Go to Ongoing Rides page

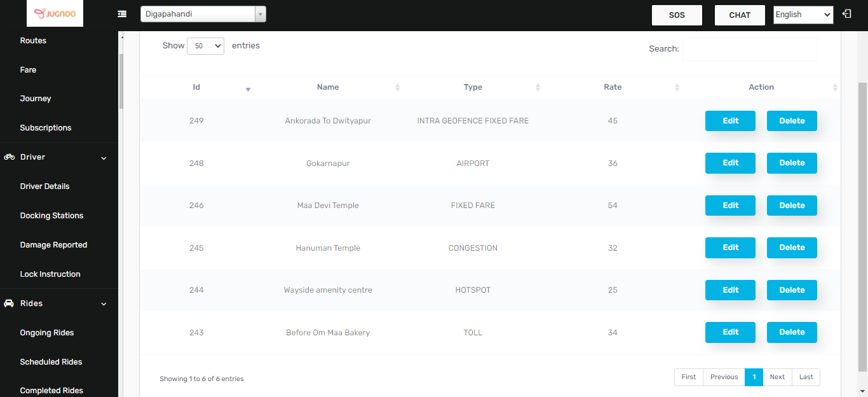pyautogui.click(x=47, y=333)
